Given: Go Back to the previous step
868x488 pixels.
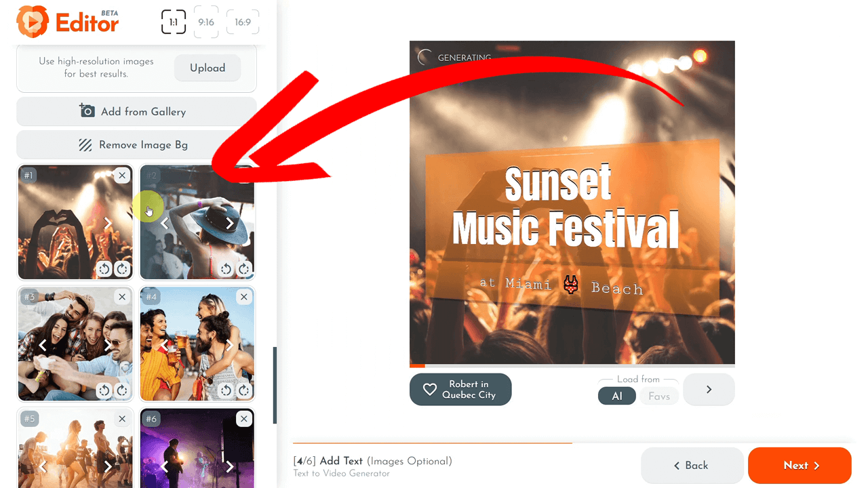Looking at the screenshot, I should tap(692, 466).
